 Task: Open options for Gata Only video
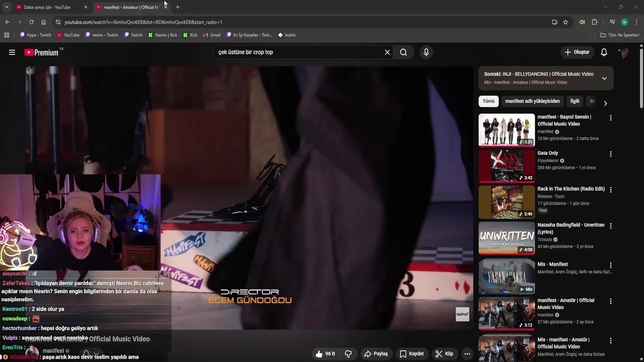[x=611, y=154]
